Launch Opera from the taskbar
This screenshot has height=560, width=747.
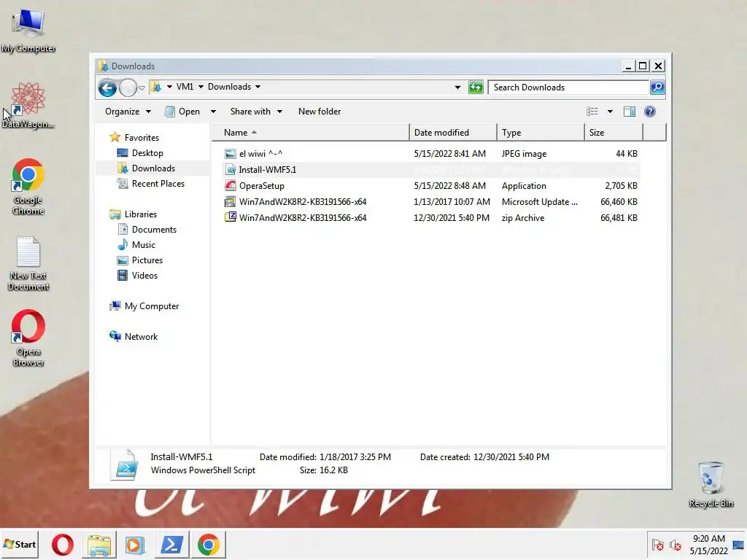(x=63, y=545)
